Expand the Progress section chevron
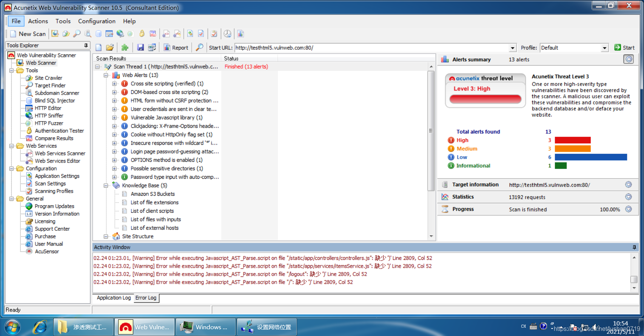 [x=629, y=209]
